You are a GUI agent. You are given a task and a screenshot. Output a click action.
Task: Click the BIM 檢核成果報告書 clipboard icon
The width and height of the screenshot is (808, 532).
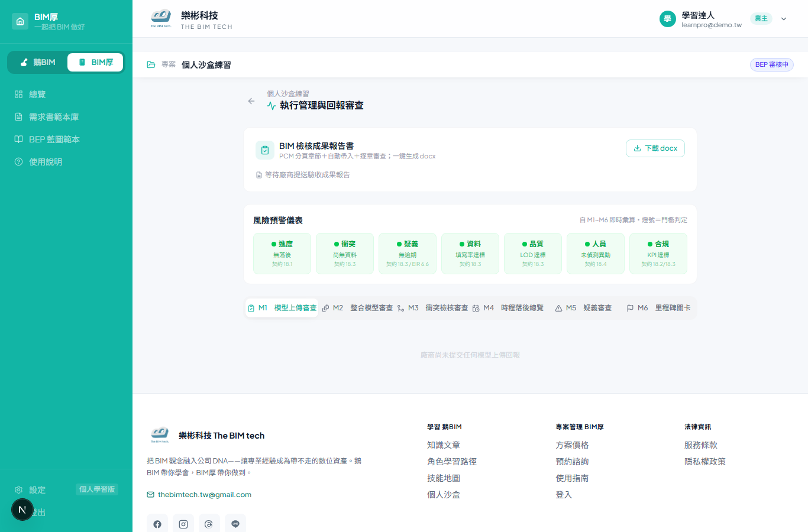(265, 150)
